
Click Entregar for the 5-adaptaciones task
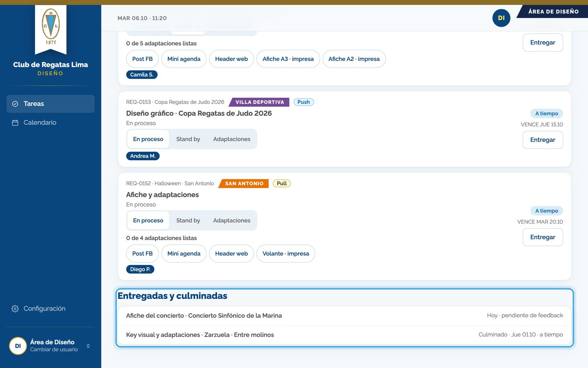(543, 43)
